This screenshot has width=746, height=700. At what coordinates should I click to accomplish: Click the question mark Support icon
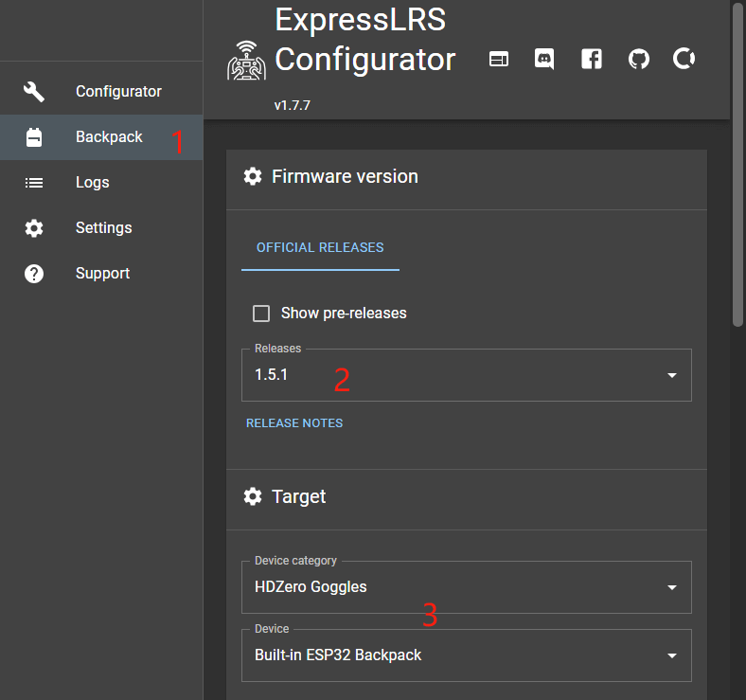[x=34, y=274]
